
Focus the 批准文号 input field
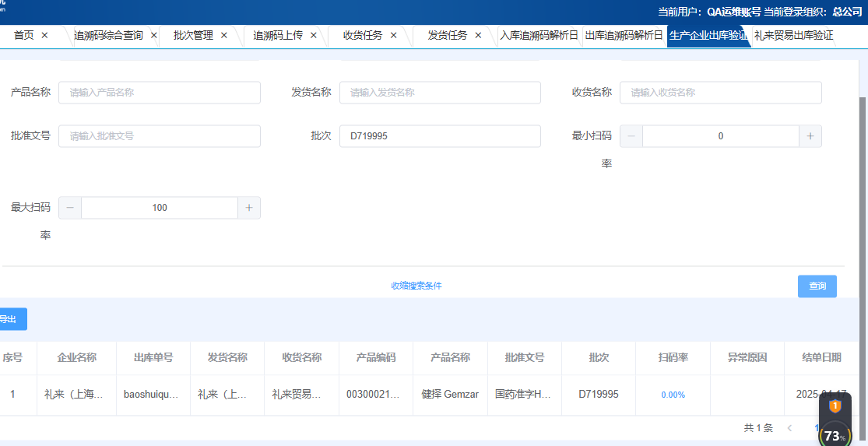coord(160,136)
